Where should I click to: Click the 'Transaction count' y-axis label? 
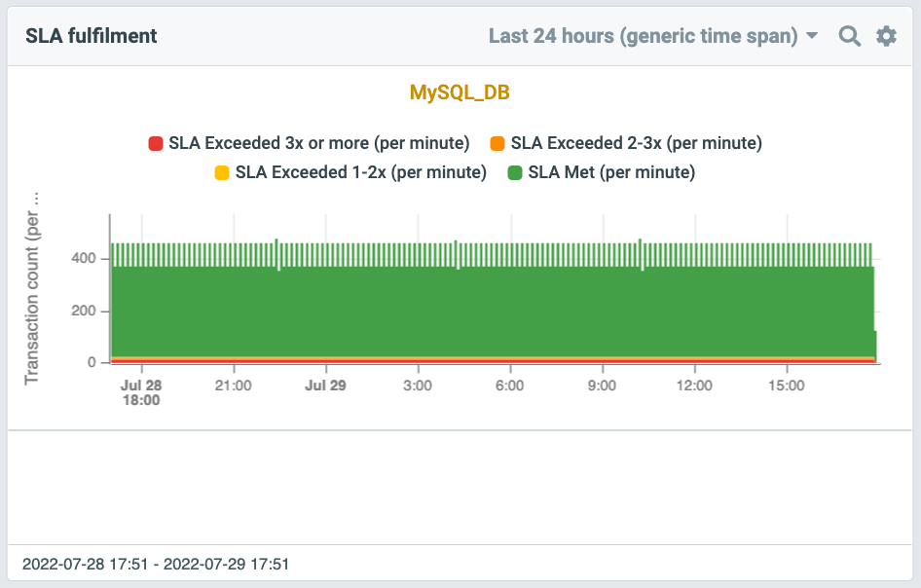click(32, 292)
